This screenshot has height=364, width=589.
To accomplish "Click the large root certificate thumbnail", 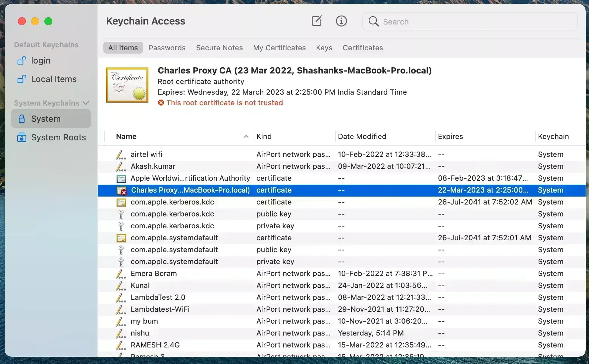I will 127,85.
